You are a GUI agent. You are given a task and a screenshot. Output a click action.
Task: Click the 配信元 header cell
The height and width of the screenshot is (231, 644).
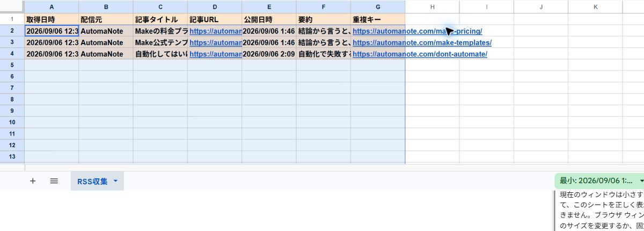(x=106, y=19)
